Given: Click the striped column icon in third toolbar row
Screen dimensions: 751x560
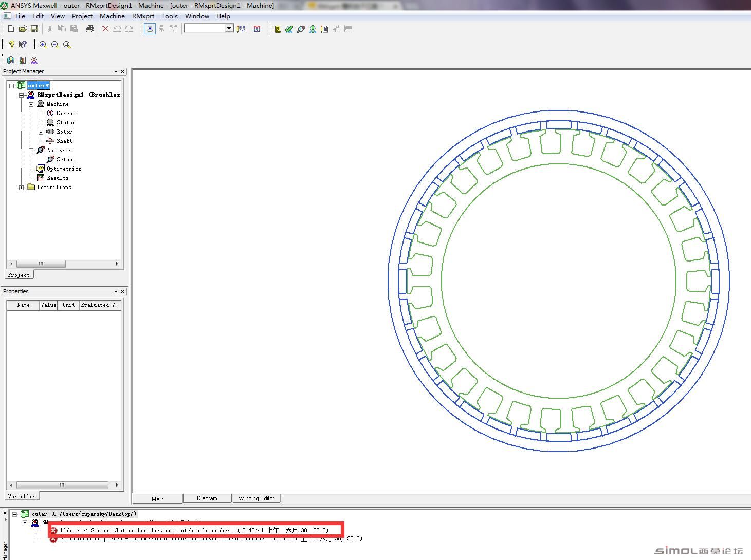Looking at the screenshot, I should tap(23, 60).
